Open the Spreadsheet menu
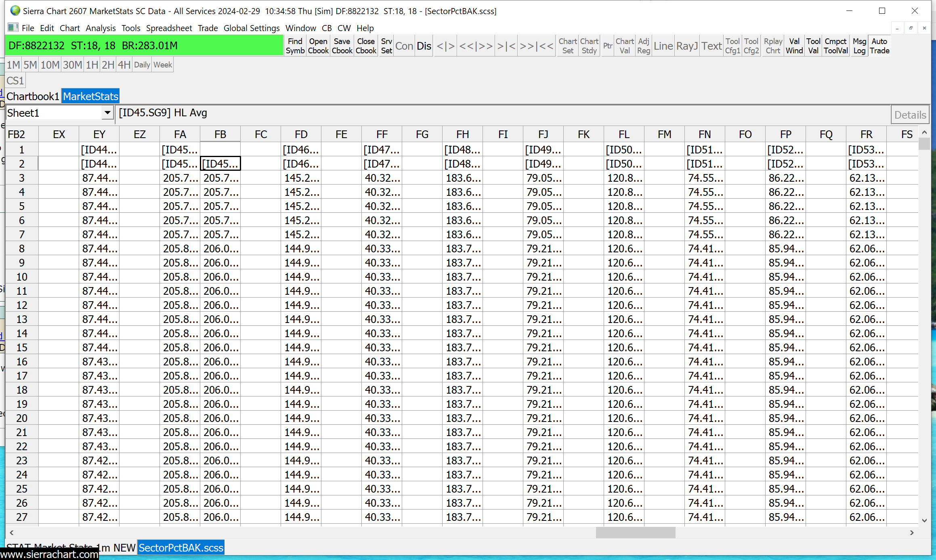 pos(169,28)
